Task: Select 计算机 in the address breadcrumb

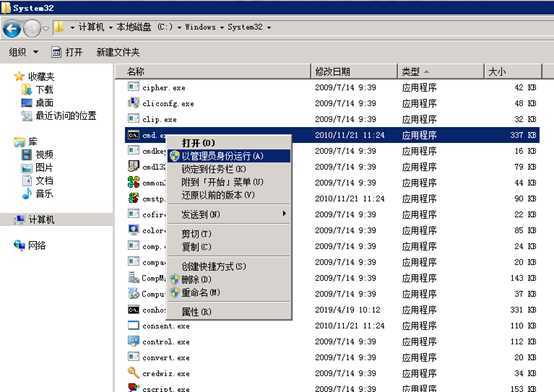Action: coord(91,27)
